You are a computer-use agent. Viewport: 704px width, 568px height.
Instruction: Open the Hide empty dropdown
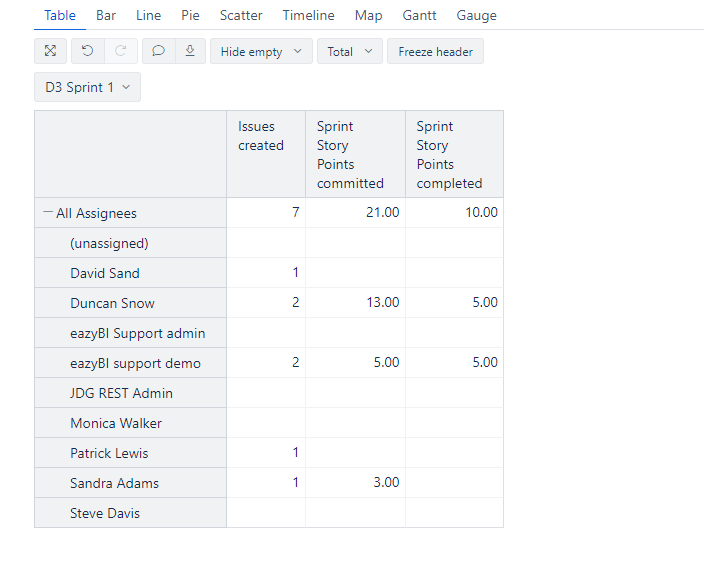click(x=261, y=51)
